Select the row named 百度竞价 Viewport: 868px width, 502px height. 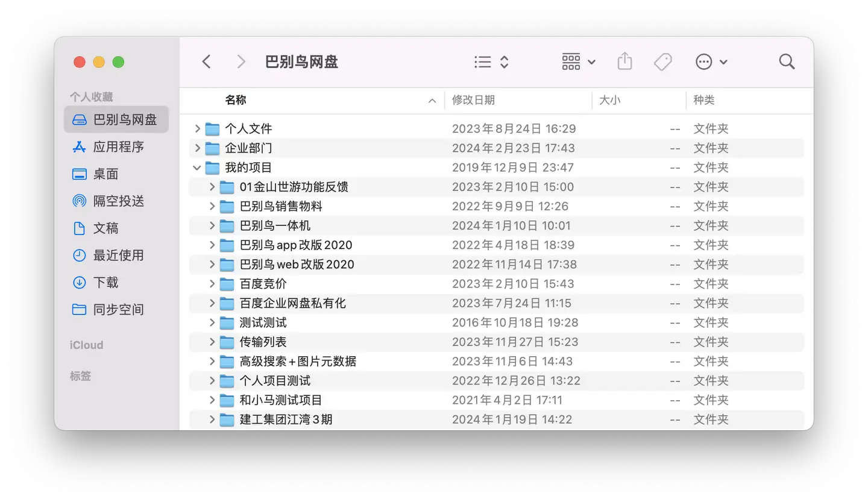(497, 283)
